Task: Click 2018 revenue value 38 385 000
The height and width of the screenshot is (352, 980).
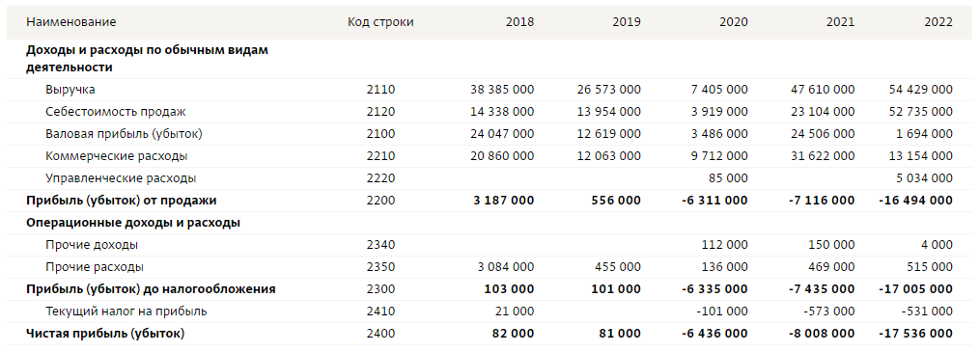Action: [x=502, y=90]
